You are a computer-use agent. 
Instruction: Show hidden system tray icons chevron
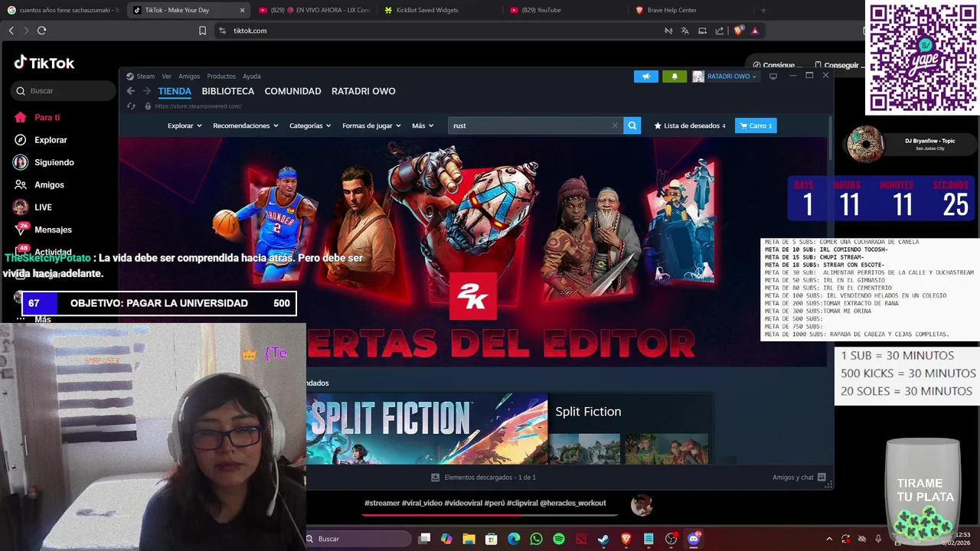[x=829, y=540]
